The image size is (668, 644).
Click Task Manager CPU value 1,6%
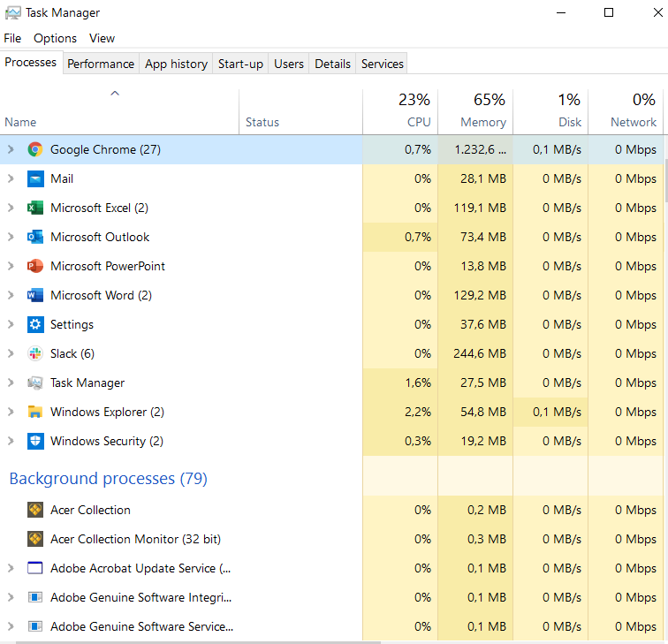pos(418,383)
